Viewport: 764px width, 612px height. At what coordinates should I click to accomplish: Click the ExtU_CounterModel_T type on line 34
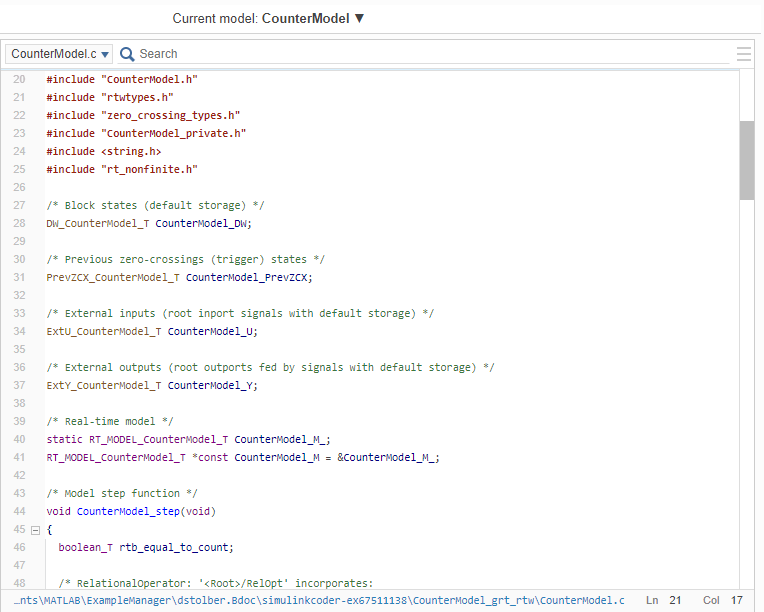point(103,331)
